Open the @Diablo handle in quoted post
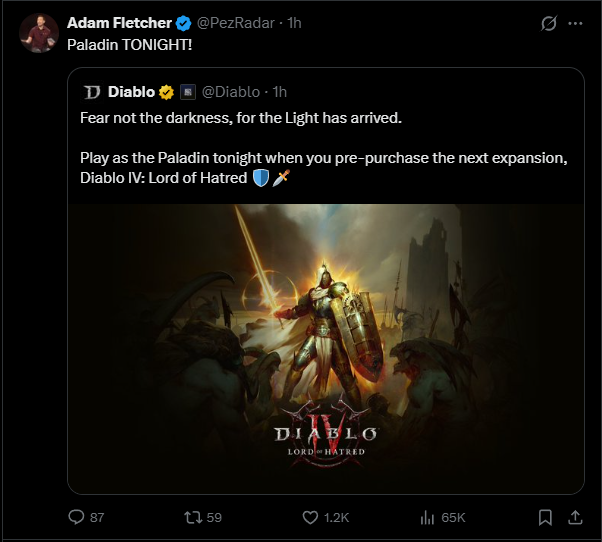The height and width of the screenshot is (542, 602). (x=229, y=92)
